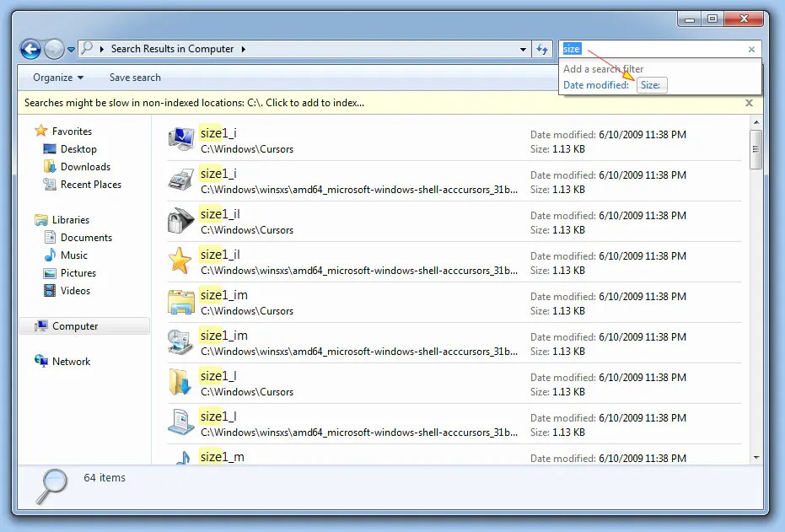Screen dimensions: 785x532
Task: Dismiss the yellow info bar
Action: click(749, 103)
